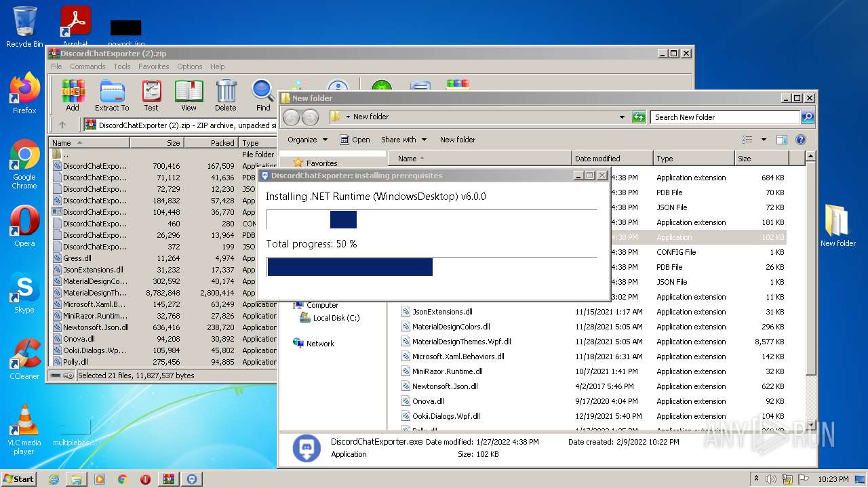Expand the address bar history dropdown
Viewport: 868px width, 488px height.
click(622, 117)
